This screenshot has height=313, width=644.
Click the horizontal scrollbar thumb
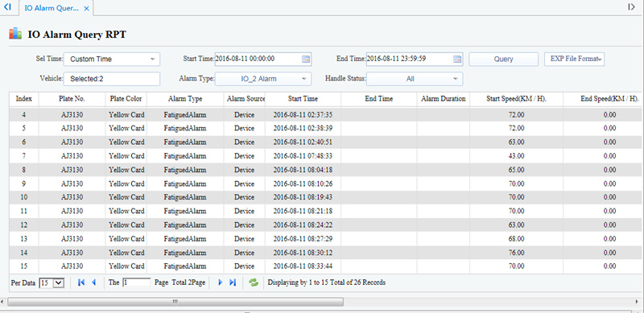[x=175, y=302]
